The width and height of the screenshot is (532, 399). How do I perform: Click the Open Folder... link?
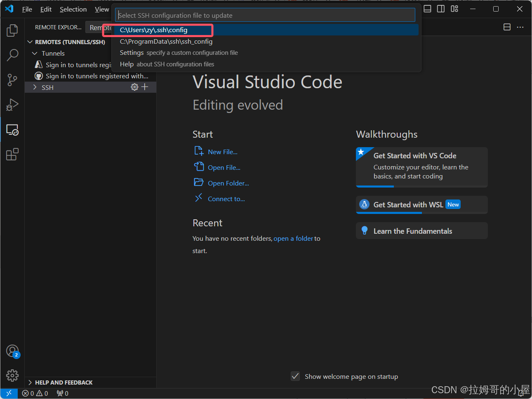click(x=228, y=183)
